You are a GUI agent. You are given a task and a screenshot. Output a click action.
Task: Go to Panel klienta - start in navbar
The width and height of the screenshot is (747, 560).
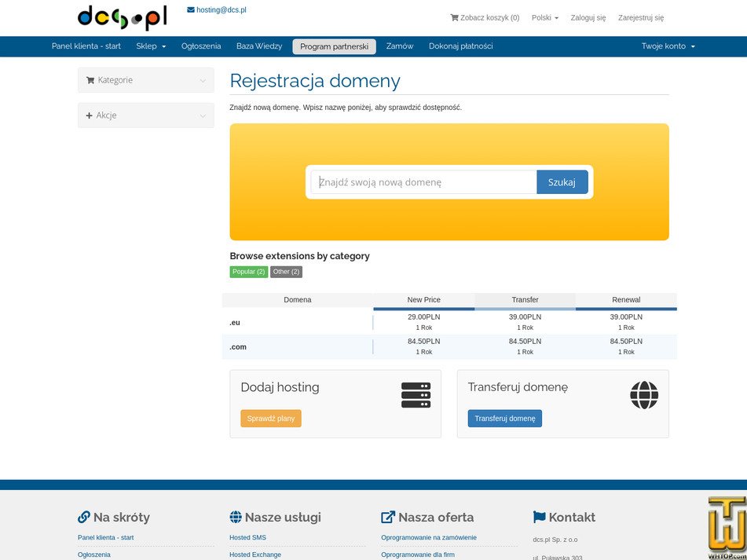coord(86,46)
